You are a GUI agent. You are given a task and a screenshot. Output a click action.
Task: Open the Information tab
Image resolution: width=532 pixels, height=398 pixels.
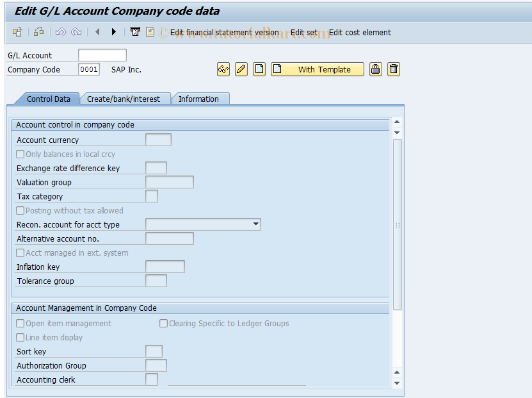coord(200,99)
